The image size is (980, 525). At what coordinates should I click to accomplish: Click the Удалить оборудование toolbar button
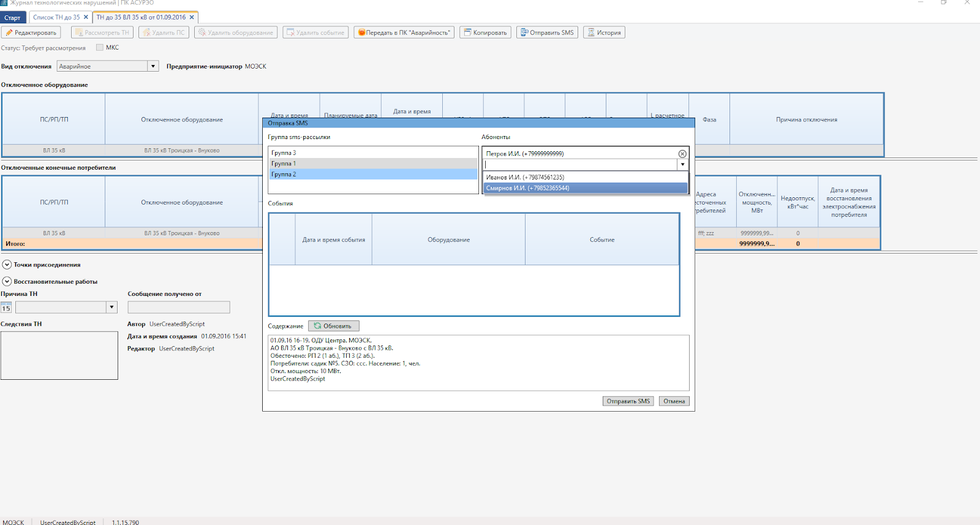[x=236, y=32]
